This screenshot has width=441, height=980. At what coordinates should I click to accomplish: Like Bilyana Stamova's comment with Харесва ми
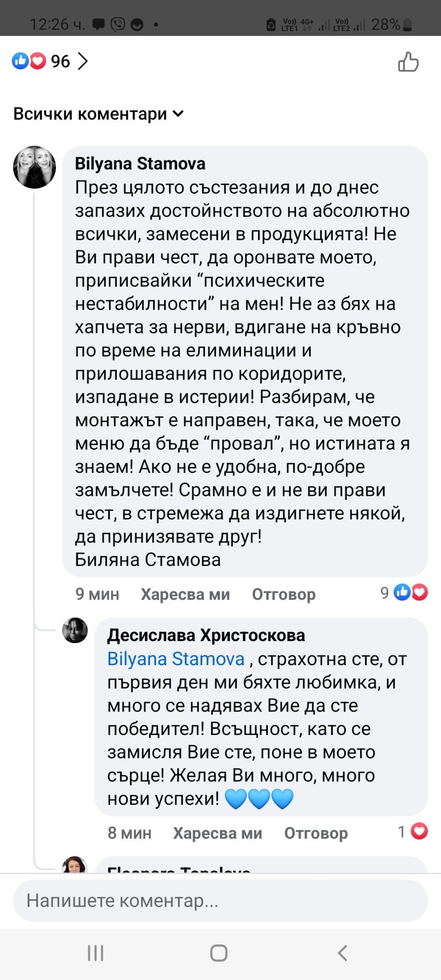tap(185, 594)
